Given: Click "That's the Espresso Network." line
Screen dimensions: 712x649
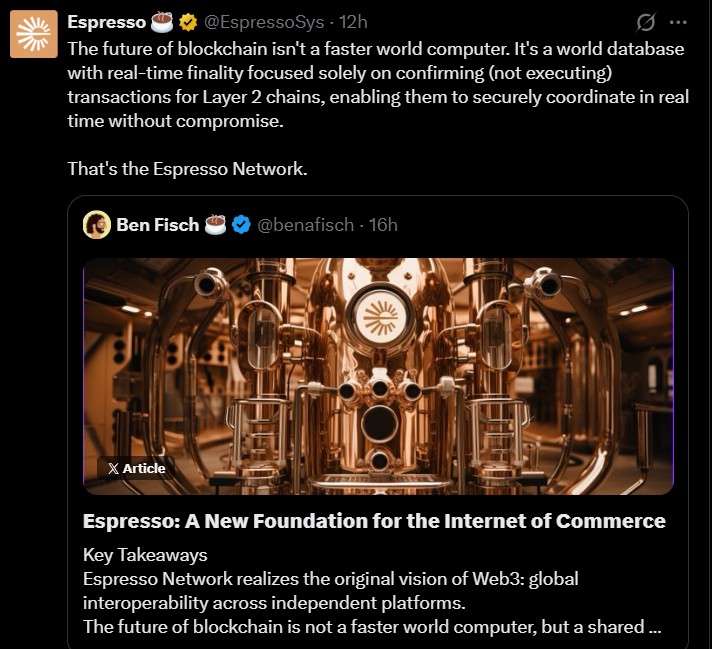Looking at the screenshot, I should pyautogui.click(x=188, y=168).
